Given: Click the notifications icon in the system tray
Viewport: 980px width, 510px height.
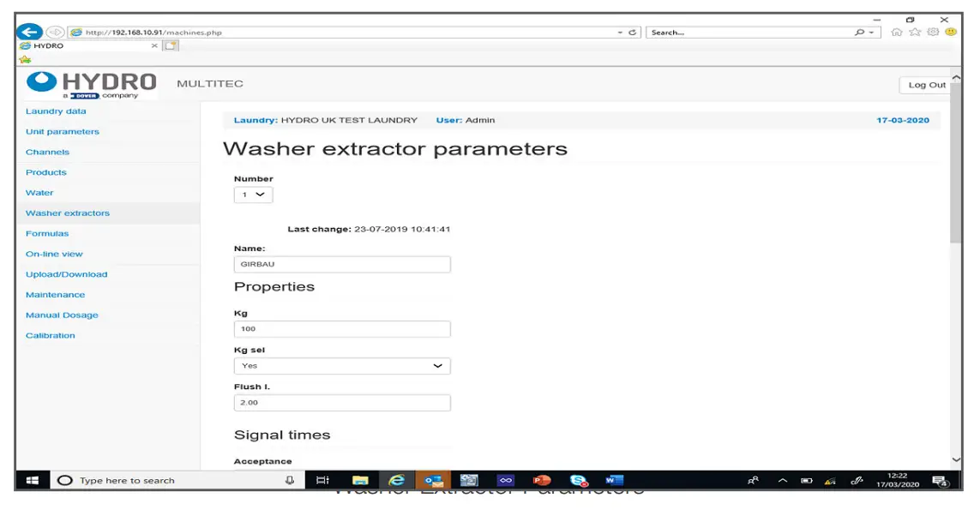Looking at the screenshot, I should pos(941,481).
